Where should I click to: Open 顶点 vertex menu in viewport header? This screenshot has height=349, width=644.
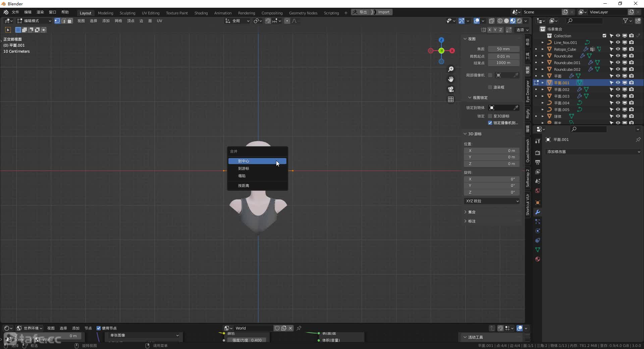pyautogui.click(x=130, y=21)
